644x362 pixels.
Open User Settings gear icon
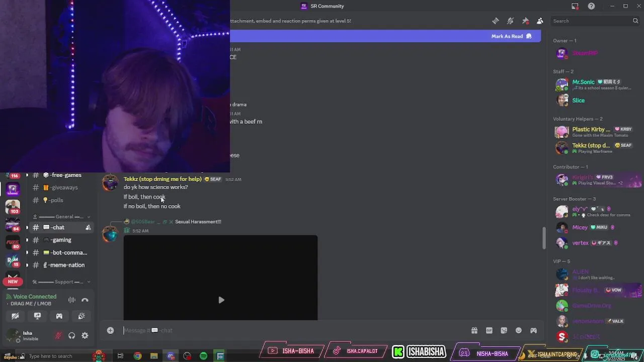tap(85, 336)
